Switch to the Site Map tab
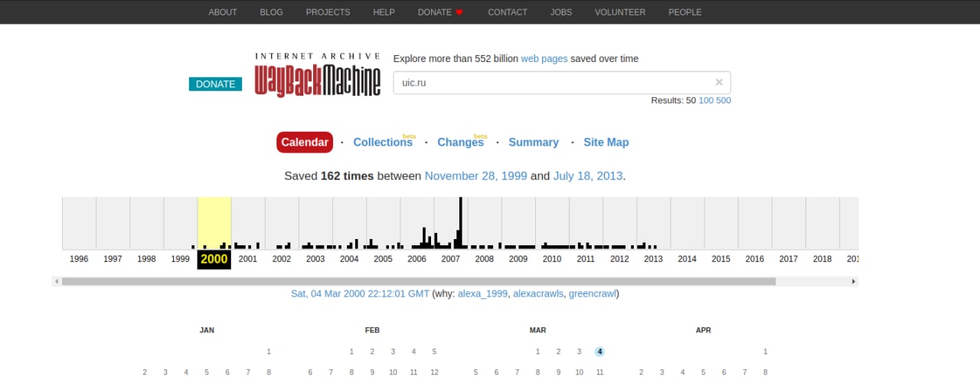 coord(606,143)
